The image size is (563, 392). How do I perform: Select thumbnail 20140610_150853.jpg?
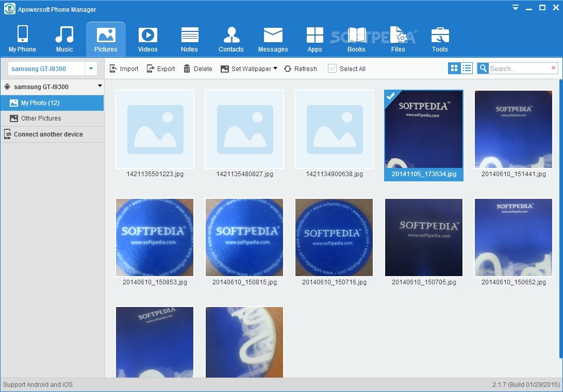155,237
